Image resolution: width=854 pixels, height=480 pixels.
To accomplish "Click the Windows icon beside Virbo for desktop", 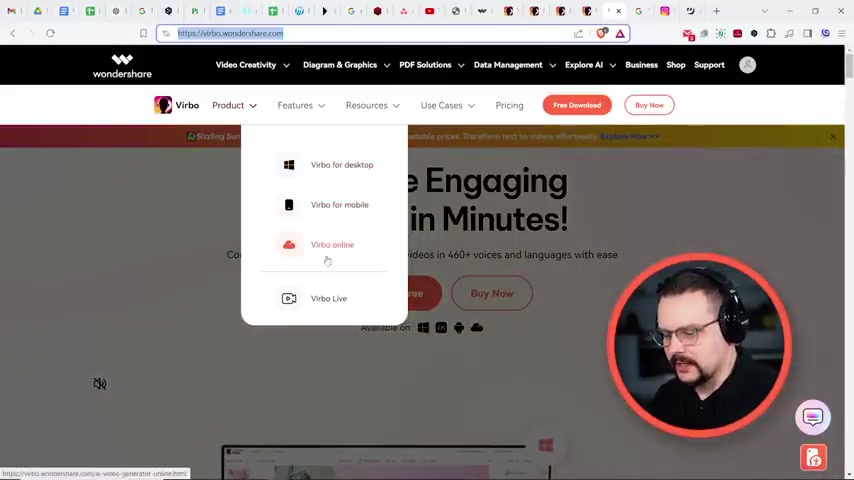I will [289, 165].
